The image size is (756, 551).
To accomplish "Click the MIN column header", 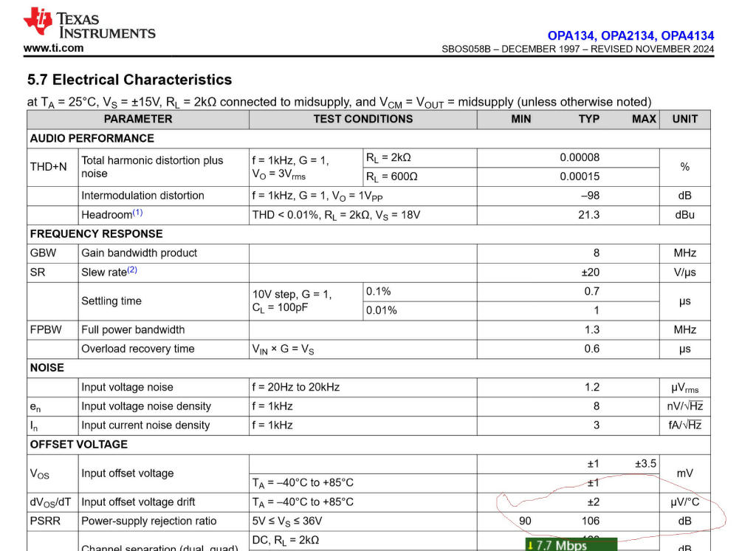I will pos(521,119).
